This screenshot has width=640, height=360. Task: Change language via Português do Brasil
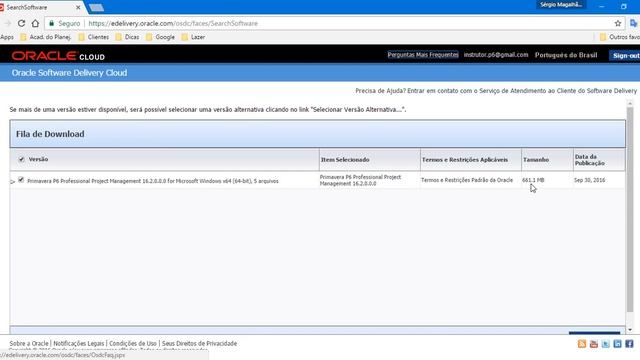coord(566,55)
